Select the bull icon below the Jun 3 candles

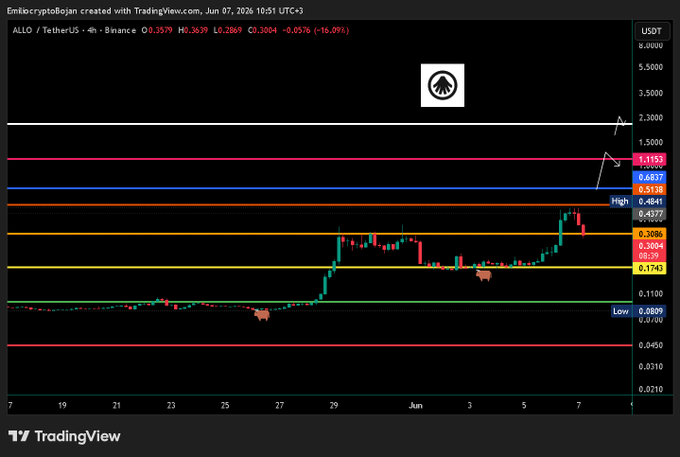point(484,275)
